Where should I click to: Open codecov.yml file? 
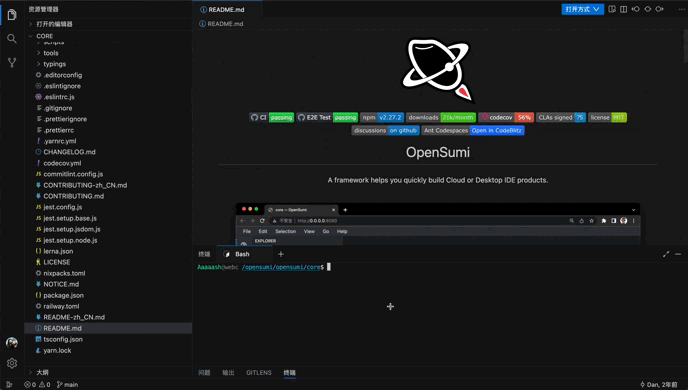click(108, 163)
